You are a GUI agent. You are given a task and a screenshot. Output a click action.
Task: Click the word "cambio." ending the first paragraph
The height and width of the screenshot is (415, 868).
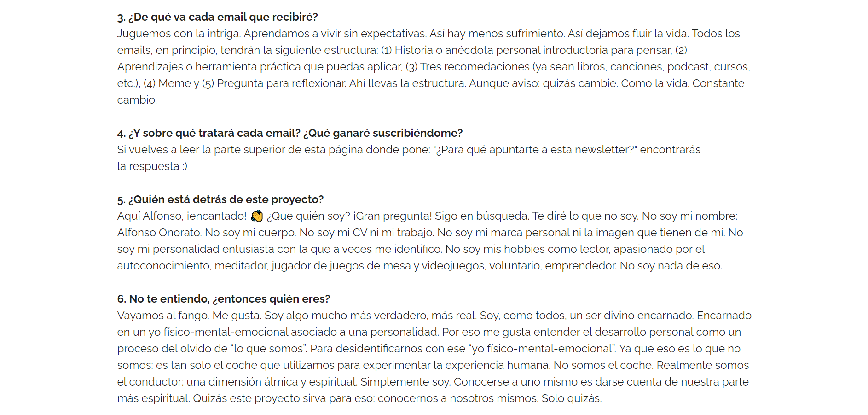click(137, 100)
